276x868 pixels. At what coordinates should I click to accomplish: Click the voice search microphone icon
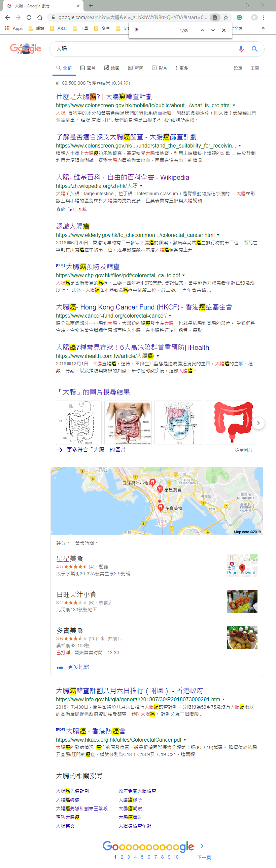[x=241, y=49]
